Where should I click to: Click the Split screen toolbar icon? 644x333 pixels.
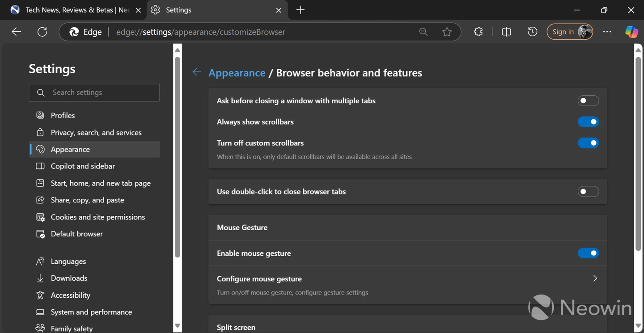[x=506, y=32]
